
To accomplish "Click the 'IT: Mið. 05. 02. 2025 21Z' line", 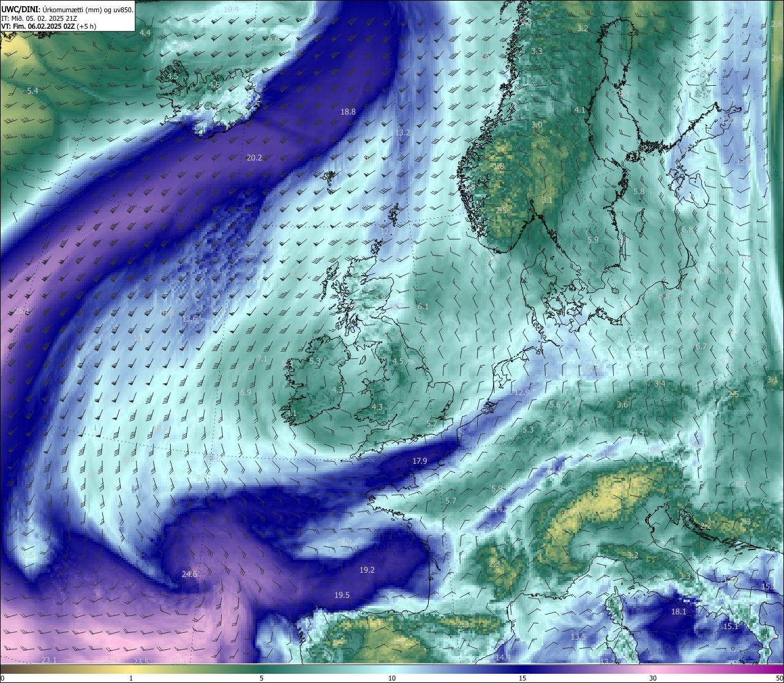I will coord(40,18).
